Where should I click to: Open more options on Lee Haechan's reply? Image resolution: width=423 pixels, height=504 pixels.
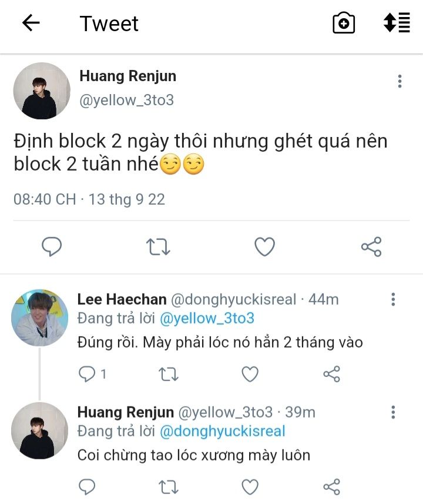[393, 300]
